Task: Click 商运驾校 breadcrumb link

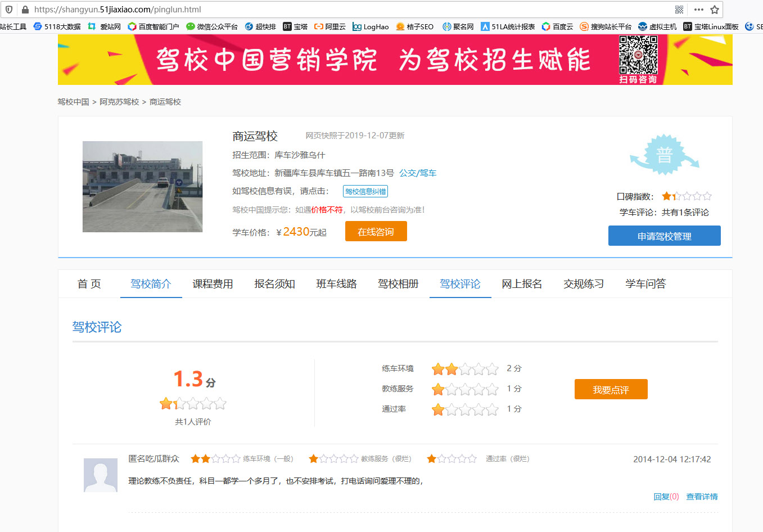Action: click(165, 102)
